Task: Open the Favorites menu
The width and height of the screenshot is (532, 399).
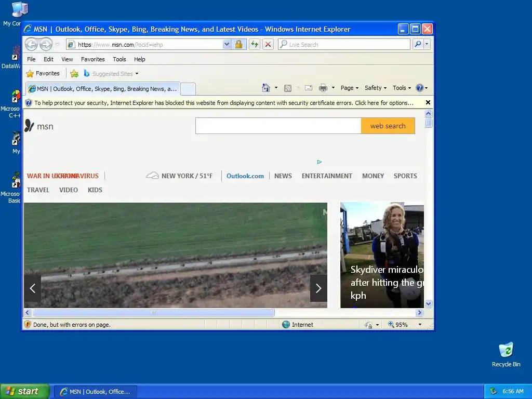Action: [92, 59]
